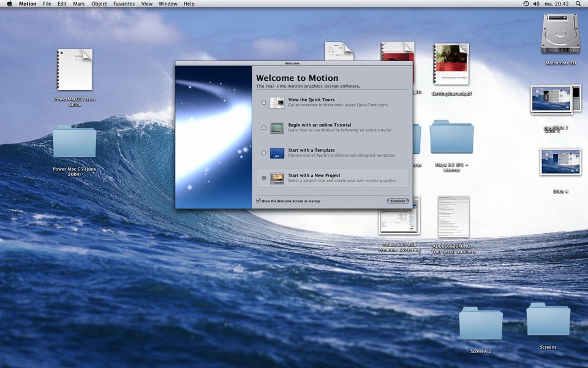Select the Bilde 4 screenshot thumbnail
The width and height of the screenshot is (588, 368).
tap(560, 162)
